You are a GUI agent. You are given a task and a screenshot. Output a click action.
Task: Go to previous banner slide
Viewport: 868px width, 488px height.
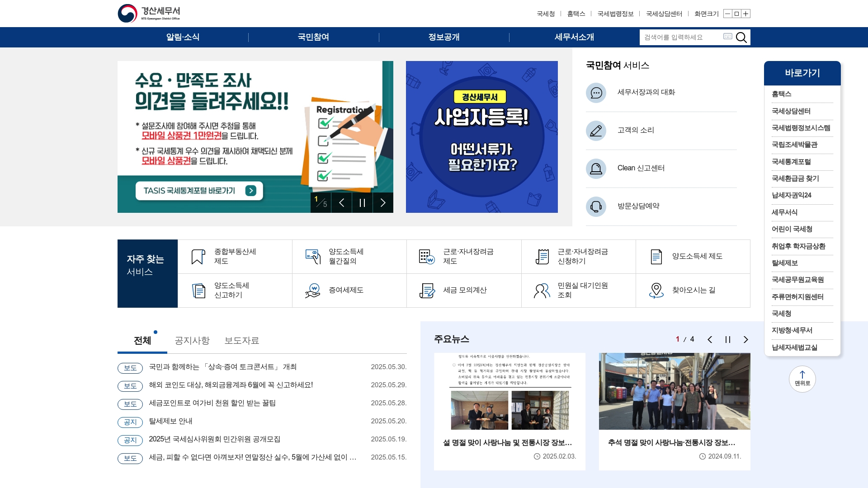[342, 202]
